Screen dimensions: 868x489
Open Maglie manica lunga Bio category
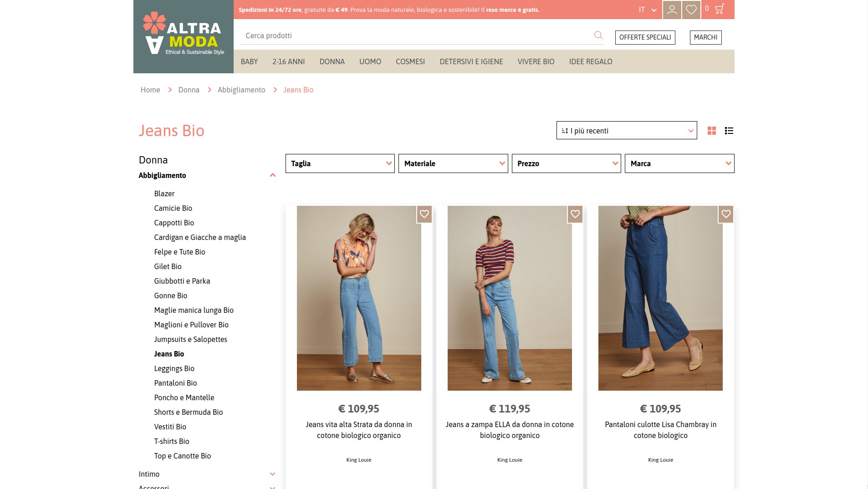click(194, 310)
